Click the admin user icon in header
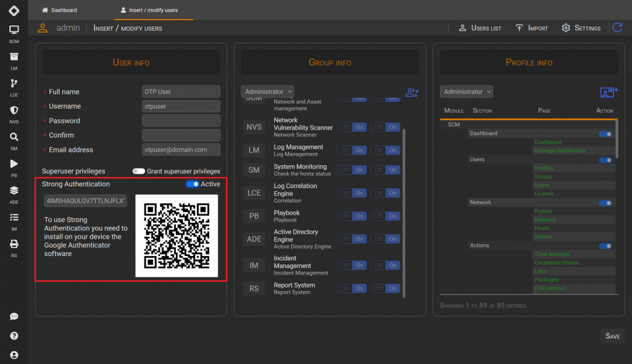 pyautogui.click(x=43, y=28)
